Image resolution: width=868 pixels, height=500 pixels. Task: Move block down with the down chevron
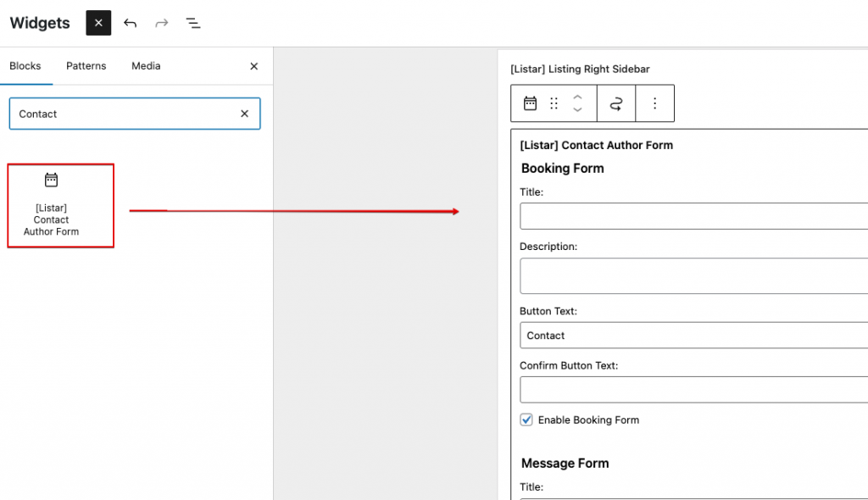[x=577, y=109]
